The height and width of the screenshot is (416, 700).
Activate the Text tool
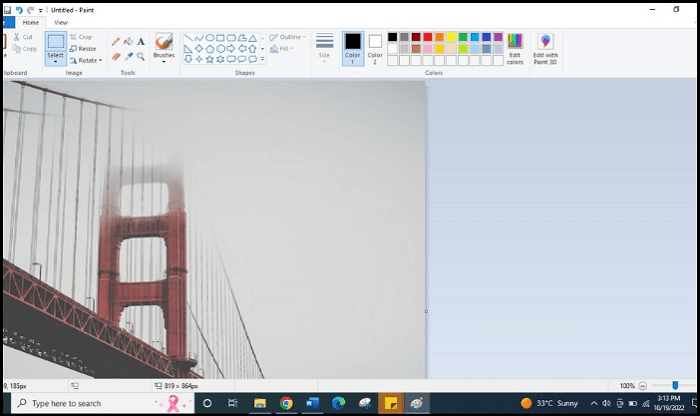pyautogui.click(x=141, y=42)
